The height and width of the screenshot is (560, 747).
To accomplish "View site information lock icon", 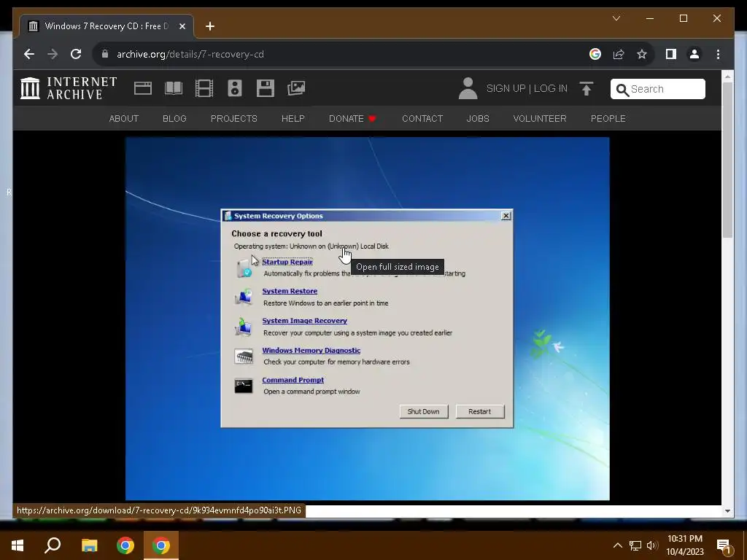I will (105, 54).
